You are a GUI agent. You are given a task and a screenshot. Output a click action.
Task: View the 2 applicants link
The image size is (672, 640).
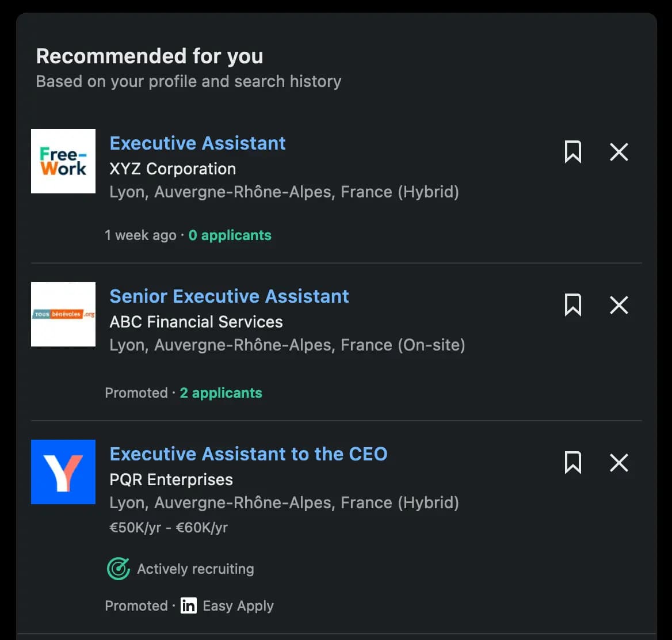tap(221, 393)
